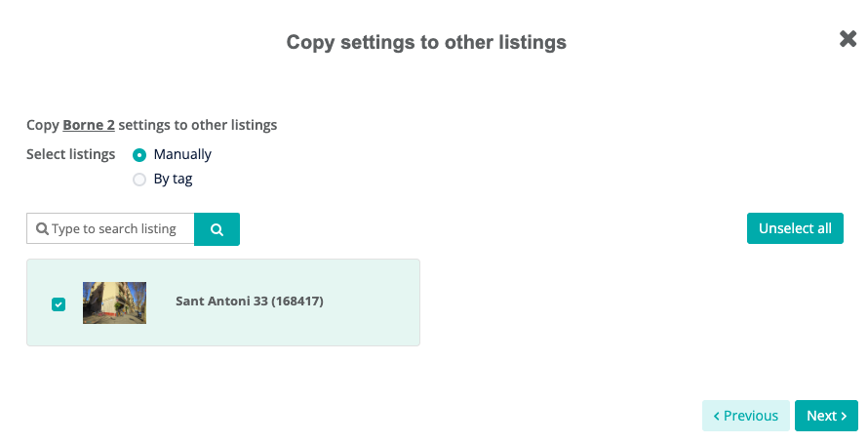Click the teal magnifier search button

coord(217,228)
